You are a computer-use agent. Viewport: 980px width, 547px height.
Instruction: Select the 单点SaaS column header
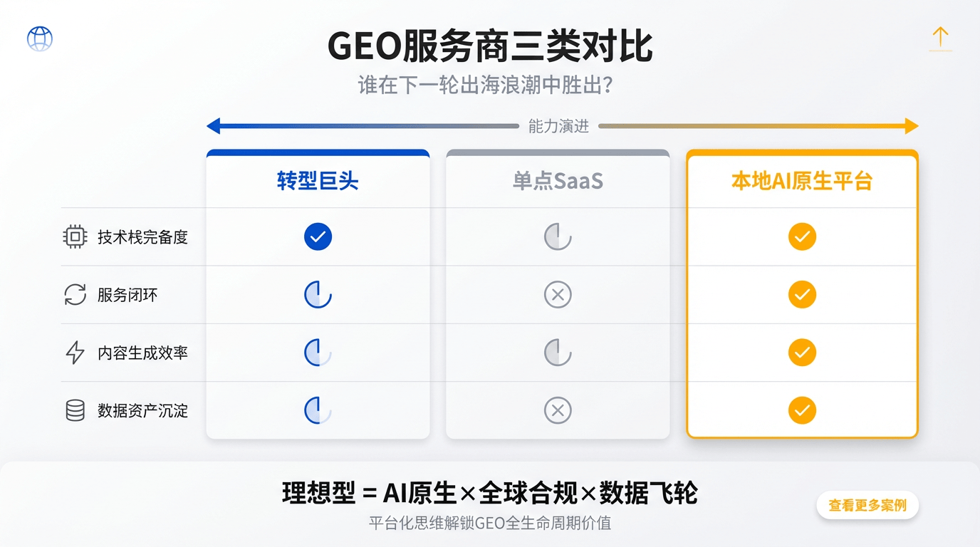click(x=558, y=181)
